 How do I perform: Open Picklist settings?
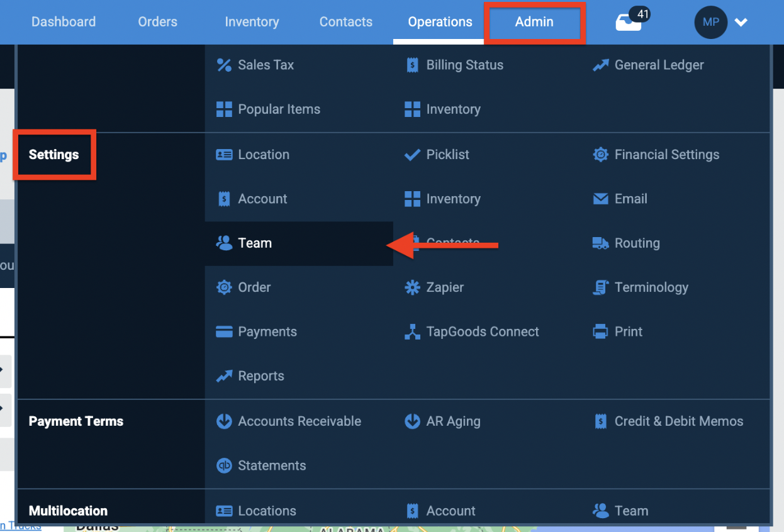pyautogui.click(x=447, y=155)
